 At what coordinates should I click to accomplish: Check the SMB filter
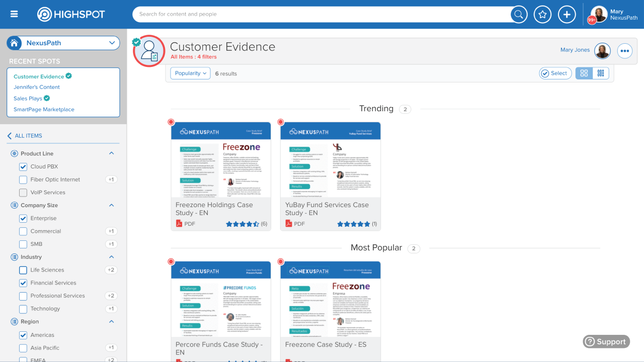tap(23, 244)
